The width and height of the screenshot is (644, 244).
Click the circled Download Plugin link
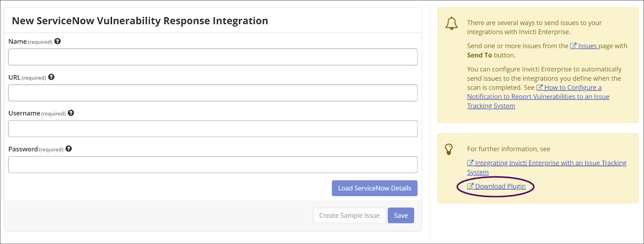click(500, 186)
